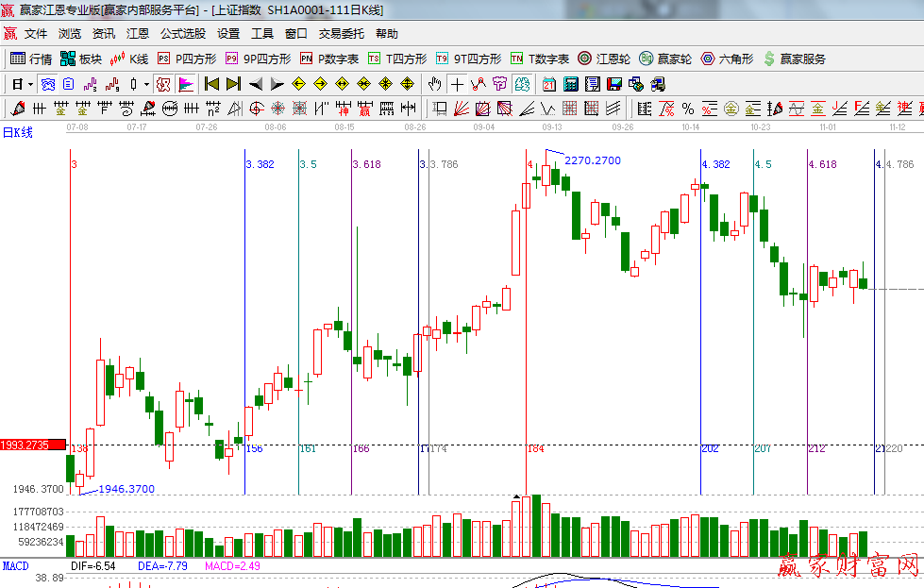Click the MACD indicator label
The image size is (924, 588).
point(15,566)
